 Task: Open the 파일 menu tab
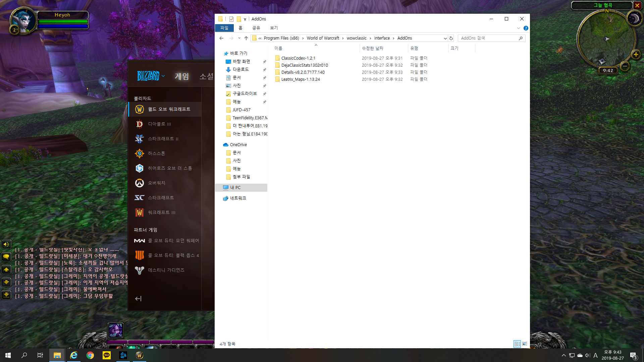(x=224, y=28)
